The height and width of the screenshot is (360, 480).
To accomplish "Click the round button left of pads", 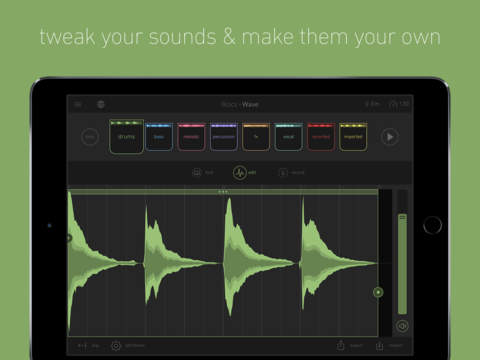I will (x=90, y=137).
